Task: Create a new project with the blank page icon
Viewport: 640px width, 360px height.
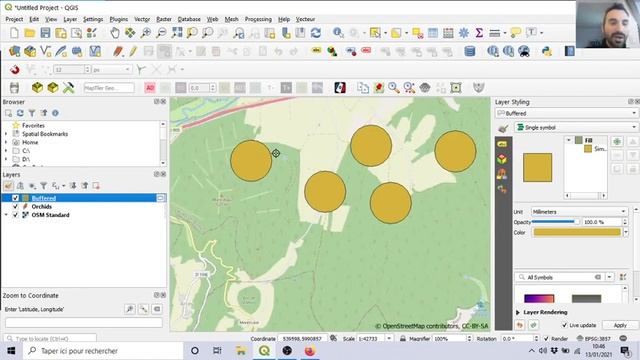Action: tap(14, 33)
